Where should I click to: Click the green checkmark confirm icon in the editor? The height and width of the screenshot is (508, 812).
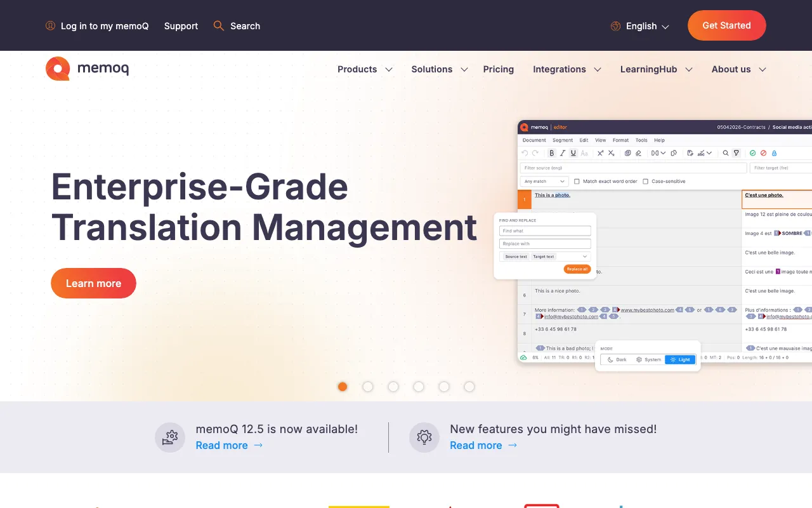tap(752, 153)
